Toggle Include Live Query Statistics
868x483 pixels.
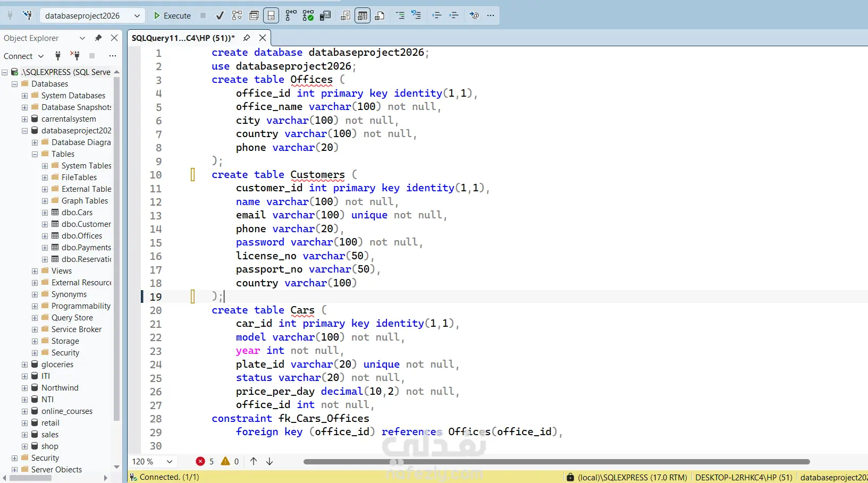click(308, 15)
